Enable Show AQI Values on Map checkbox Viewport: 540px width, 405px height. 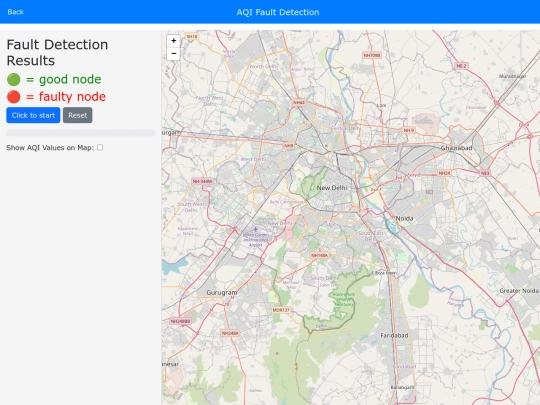[x=100, y=147]
